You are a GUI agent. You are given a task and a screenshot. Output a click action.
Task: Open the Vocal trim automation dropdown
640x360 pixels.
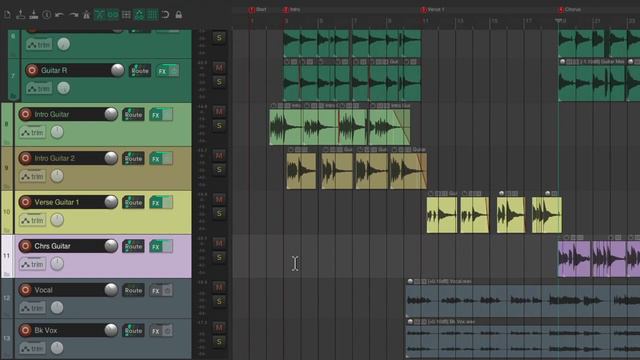coord(33,308)
